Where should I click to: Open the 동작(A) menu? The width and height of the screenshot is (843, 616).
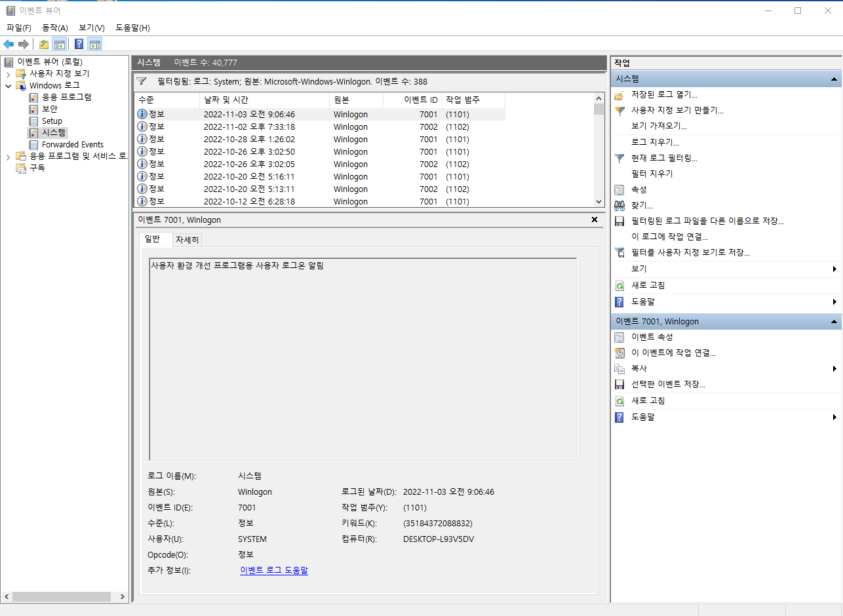(55, 28)
